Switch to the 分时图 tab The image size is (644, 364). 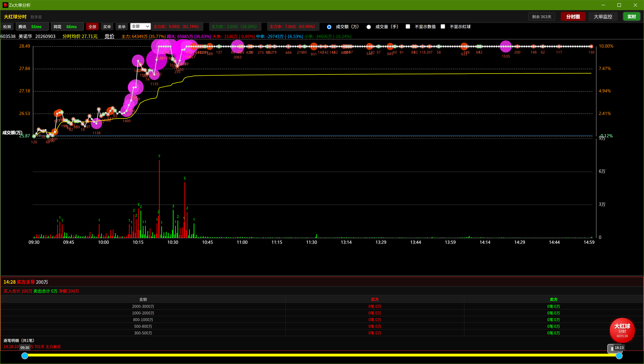pyautogui.click(x=573, y=17)
